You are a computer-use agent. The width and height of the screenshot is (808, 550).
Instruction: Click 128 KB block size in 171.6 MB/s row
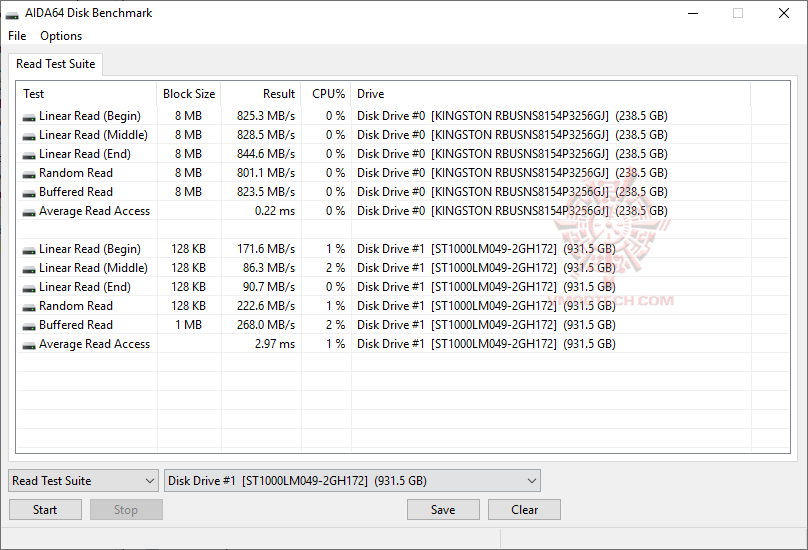[x=189, y=249]
